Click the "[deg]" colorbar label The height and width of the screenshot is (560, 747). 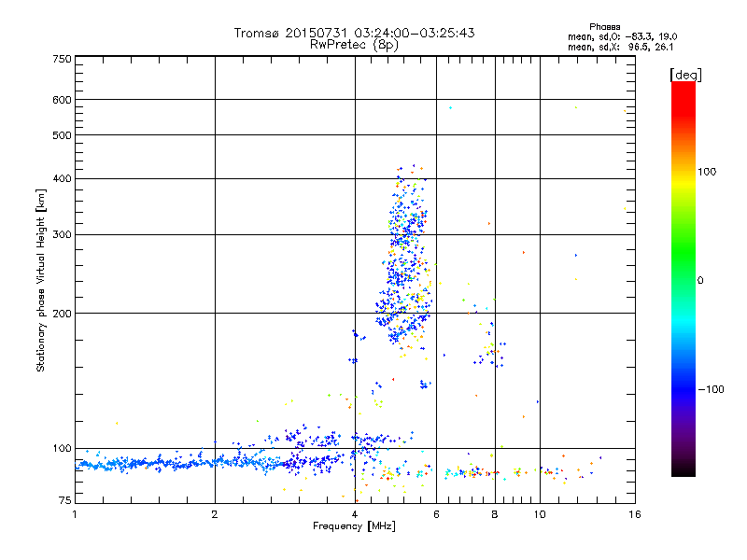click(x=685, y=75)
